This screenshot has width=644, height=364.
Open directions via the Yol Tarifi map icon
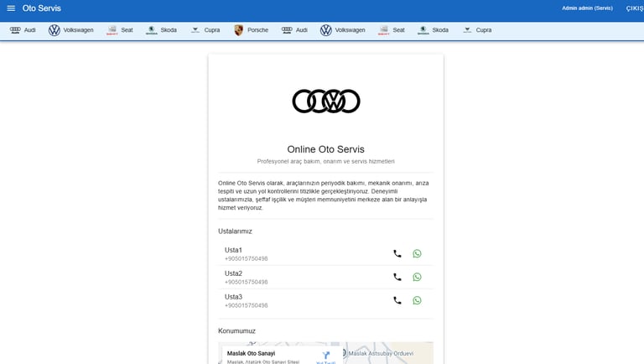(x=325, y=356)
